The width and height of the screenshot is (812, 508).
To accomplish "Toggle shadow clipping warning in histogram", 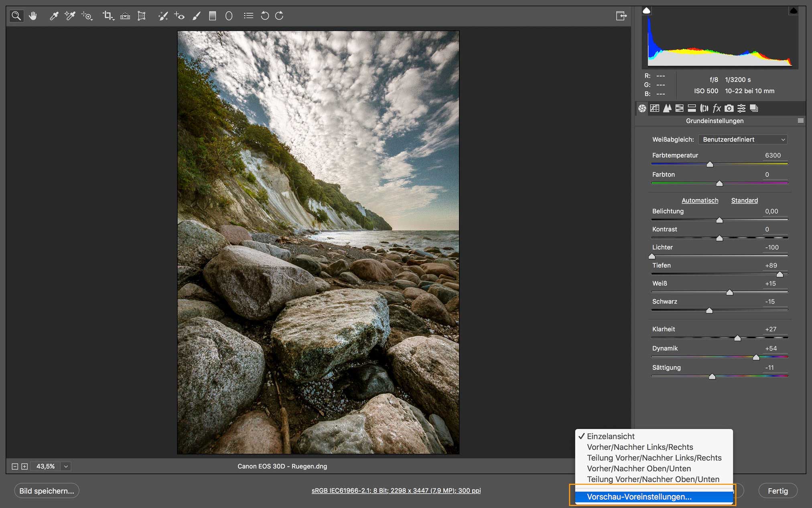I will coord(646,11).
